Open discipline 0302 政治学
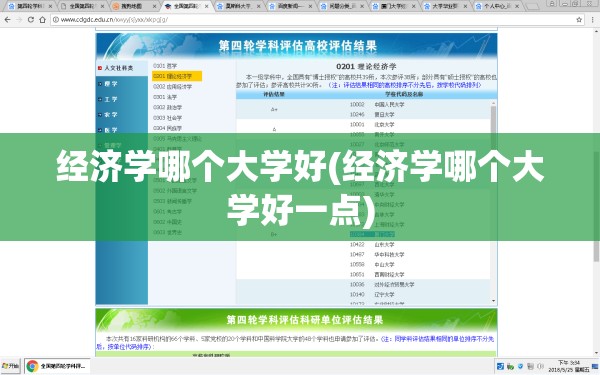600x375 pixels. point(168,108)
